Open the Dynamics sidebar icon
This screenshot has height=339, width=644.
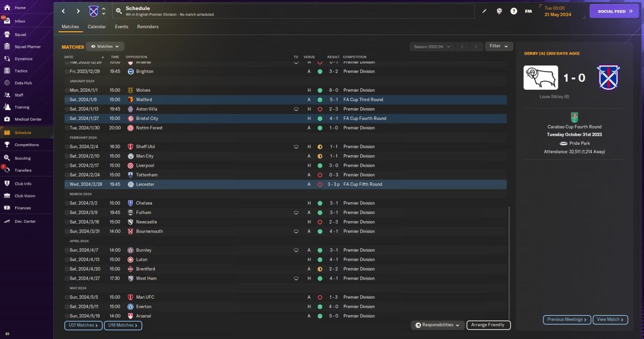point(7,58)
